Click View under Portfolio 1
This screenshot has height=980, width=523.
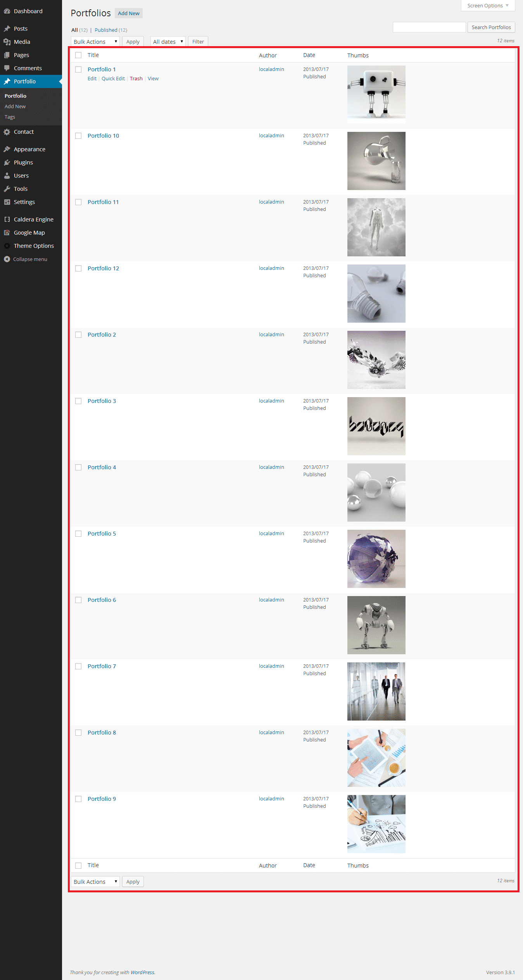pyautogui.click(x=153, y=78)
